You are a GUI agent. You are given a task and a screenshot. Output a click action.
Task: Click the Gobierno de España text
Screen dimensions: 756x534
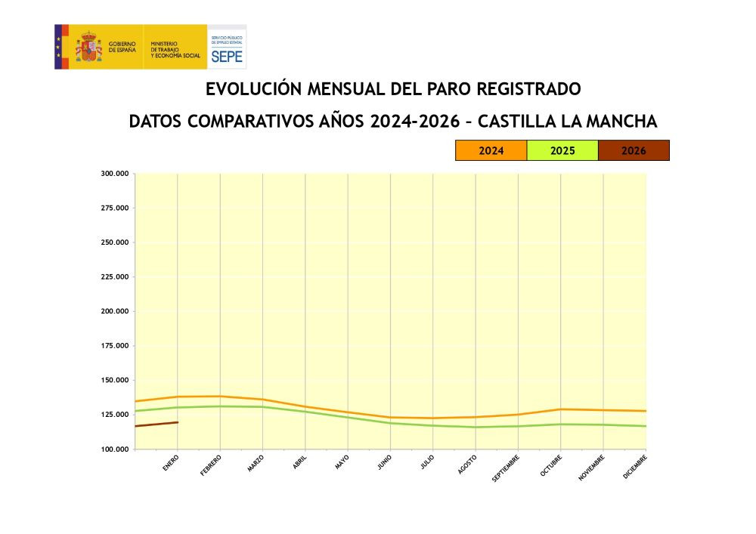pos(122,47)
